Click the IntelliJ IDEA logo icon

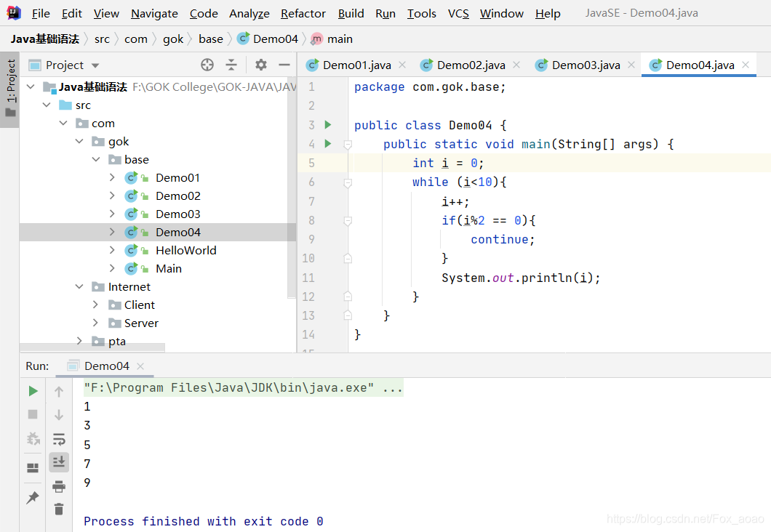pos(14,13)
